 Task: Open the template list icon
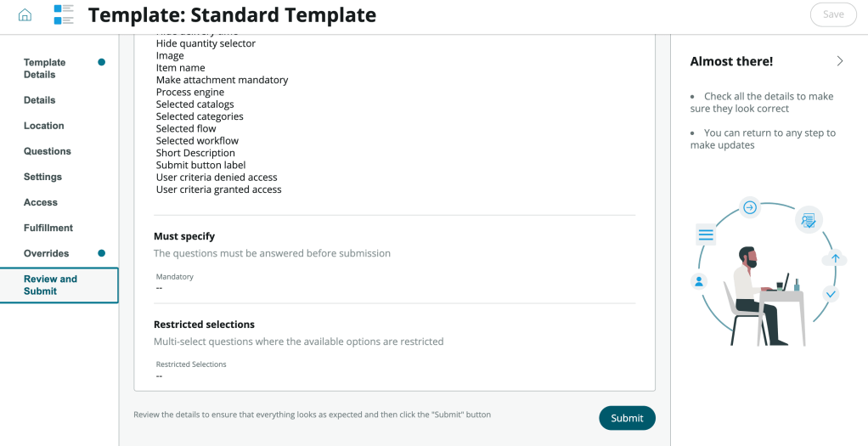pos(64,14)
